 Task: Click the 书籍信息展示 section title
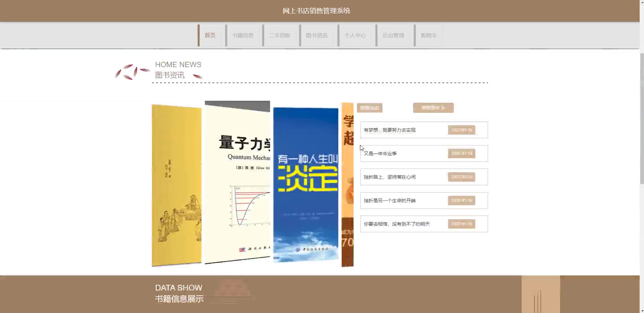(179, 299)
